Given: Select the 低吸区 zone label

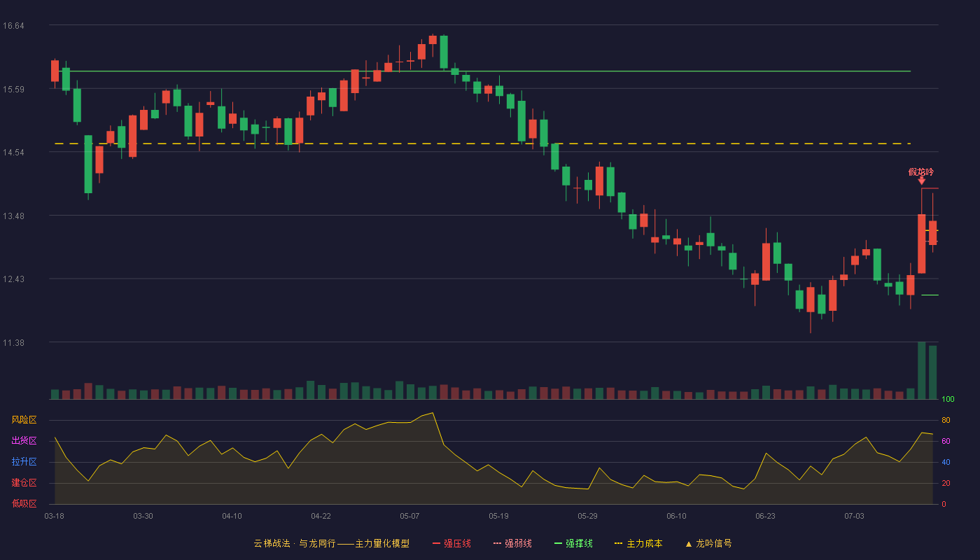Looking at the screenshot, I should [x=24, y=503].
